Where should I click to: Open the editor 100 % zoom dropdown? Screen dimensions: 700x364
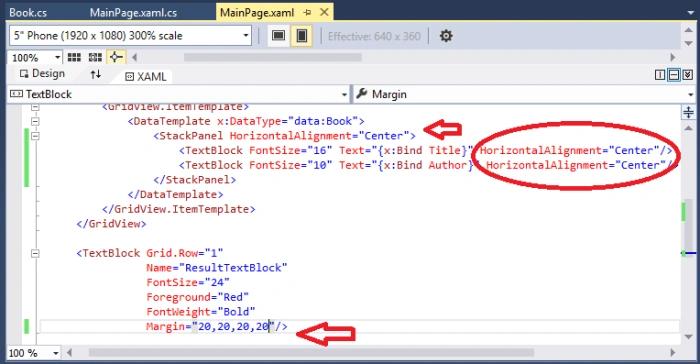[34, 353]
